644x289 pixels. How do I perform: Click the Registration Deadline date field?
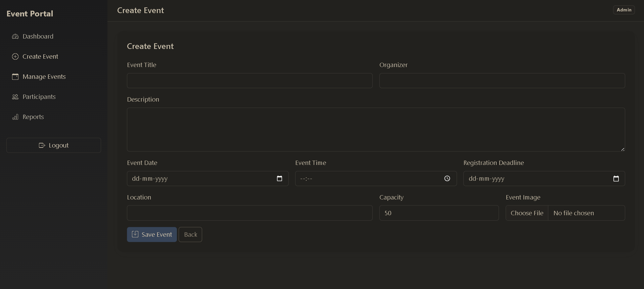(544, 179)
